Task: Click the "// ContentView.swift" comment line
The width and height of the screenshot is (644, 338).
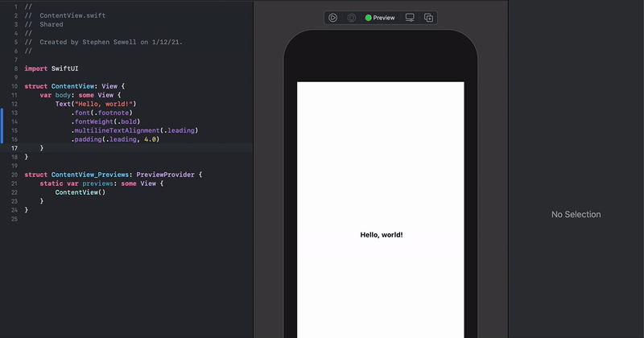Action: pyautogui.click(x=65, y=15)
